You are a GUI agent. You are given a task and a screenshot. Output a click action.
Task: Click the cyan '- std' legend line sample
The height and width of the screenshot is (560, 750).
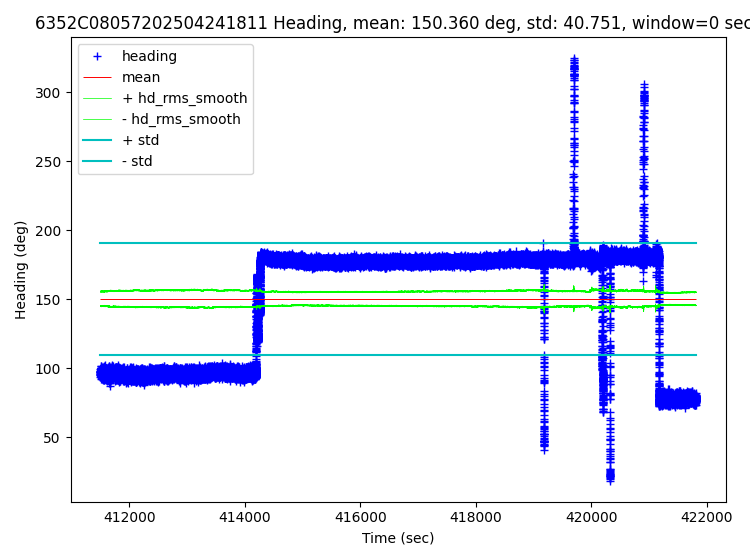click(x=97, y=162)
